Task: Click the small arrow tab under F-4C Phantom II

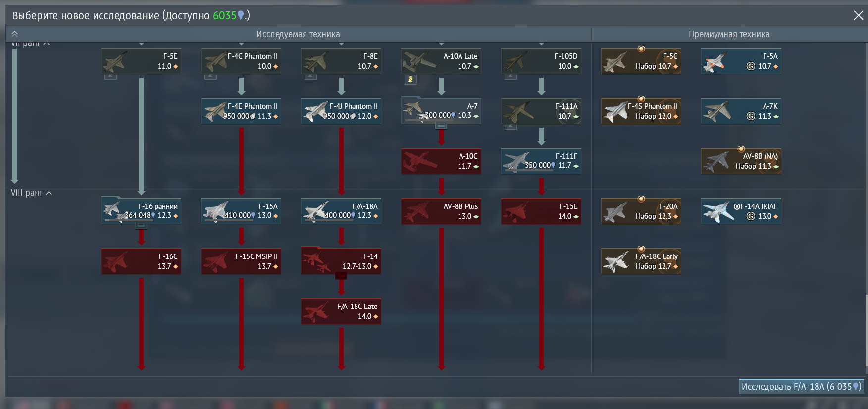Action: click(211, 76)
